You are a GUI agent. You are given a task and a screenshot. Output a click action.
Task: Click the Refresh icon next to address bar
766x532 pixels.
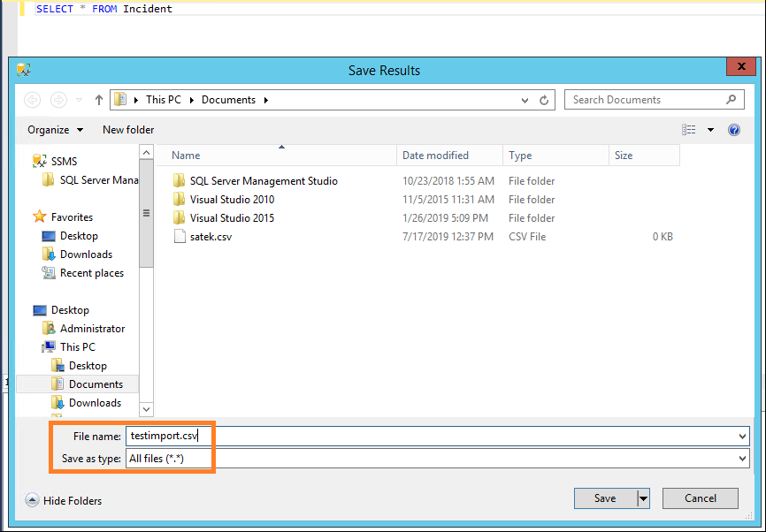(x=544, y=99)
